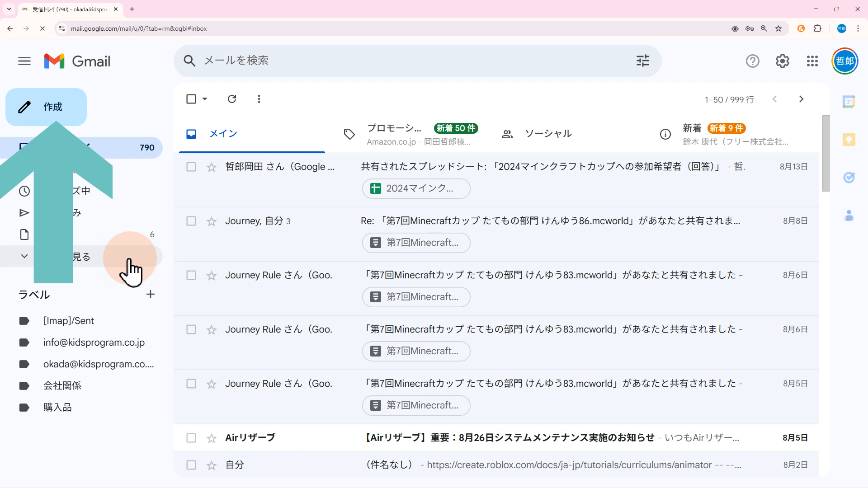Open the search filter options icon
The width and height of the screenshot is (868, 488).
click(642, 61)
